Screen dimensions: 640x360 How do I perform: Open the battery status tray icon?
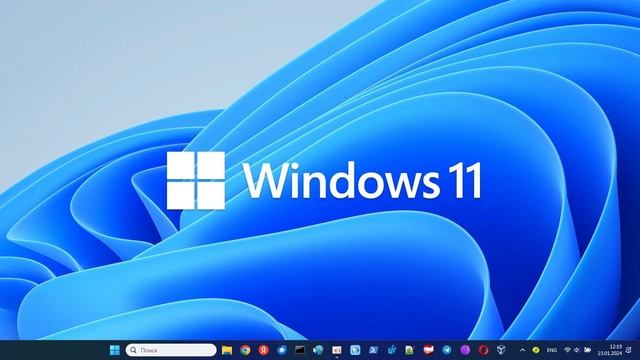(588, 350)
